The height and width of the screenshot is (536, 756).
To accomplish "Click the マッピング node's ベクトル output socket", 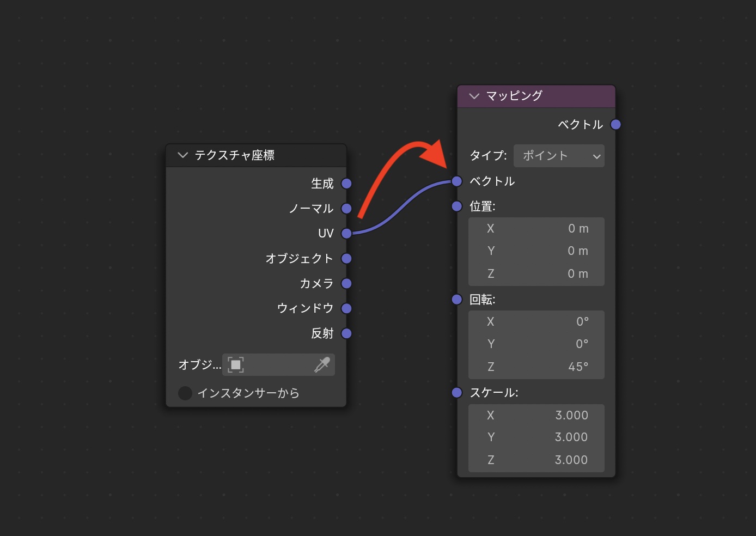I will (x=615, y=125).
